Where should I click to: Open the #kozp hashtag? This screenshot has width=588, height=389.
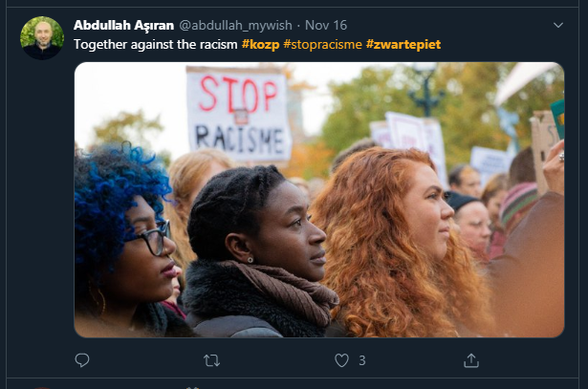tap(261, 45)
